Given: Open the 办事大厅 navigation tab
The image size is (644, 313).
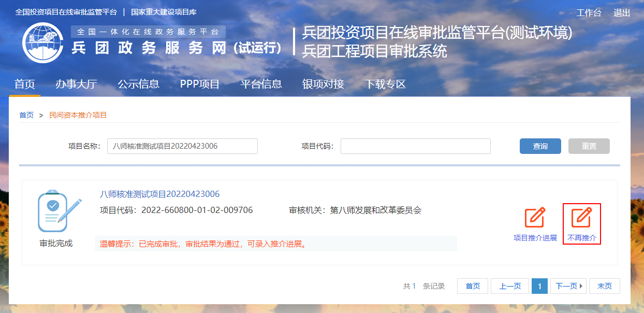Looking at the screenshot, I should point(76,84).
